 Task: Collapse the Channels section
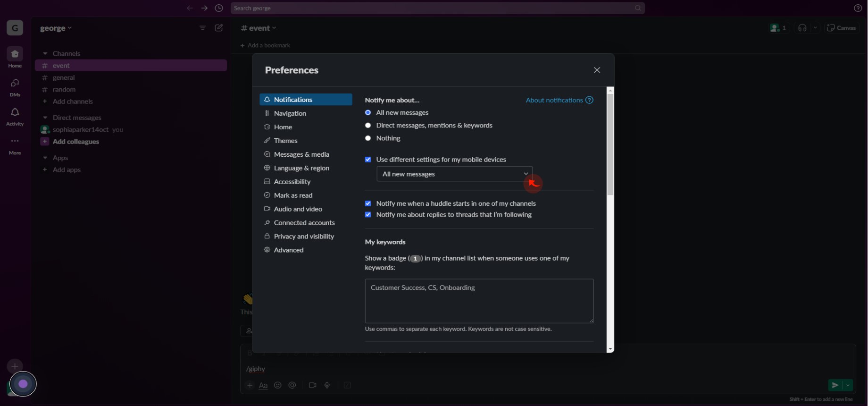[x=45, y=53]
